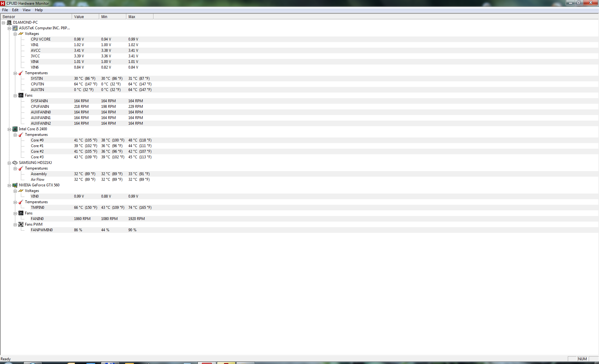Click the Ready status bar text
The height and width of the screenshot is (364, 599).
(6, 359)
